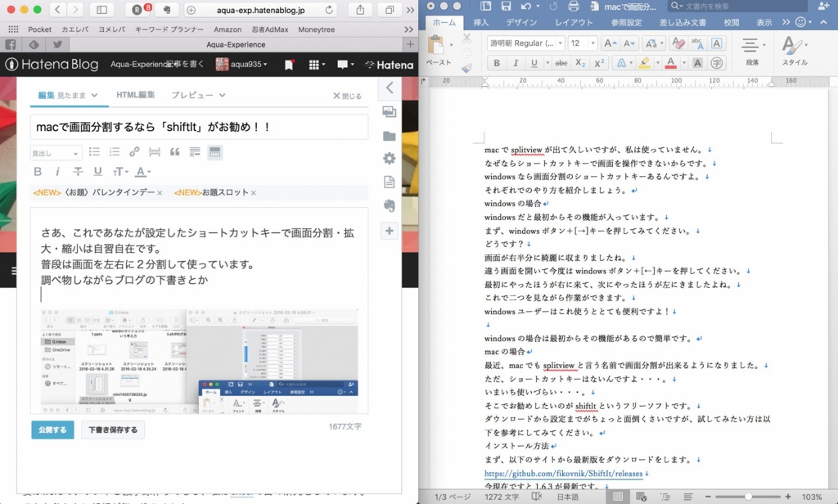Screen dimensions: 838x504
Task: Decrease font size with small A icon
Action: click(629, 43)
